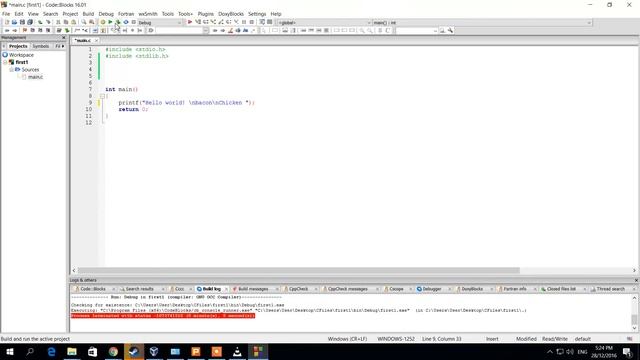Switch to the Symbols tab
Screen dimensions: 640x360
click(41, 46)
